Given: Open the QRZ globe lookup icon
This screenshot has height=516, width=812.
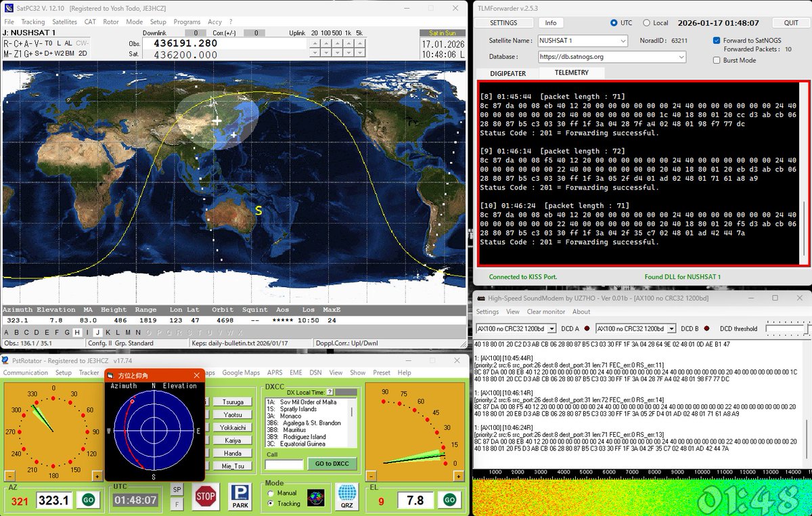Looking at the screenshot, I should (x=347, y=496).
